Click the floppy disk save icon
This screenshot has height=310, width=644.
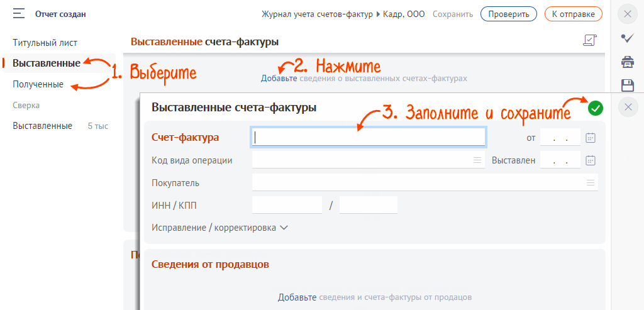pyautogui.click(x=627, y=85)
